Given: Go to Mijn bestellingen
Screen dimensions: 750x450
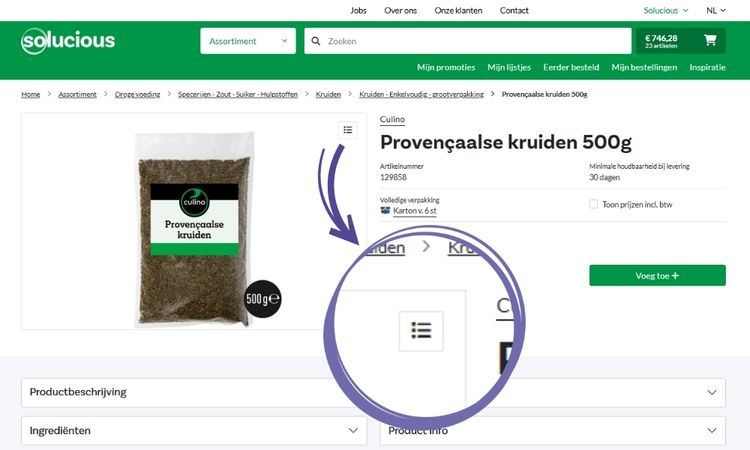Looking at the screenshot, I should click(x=644, y=67).
